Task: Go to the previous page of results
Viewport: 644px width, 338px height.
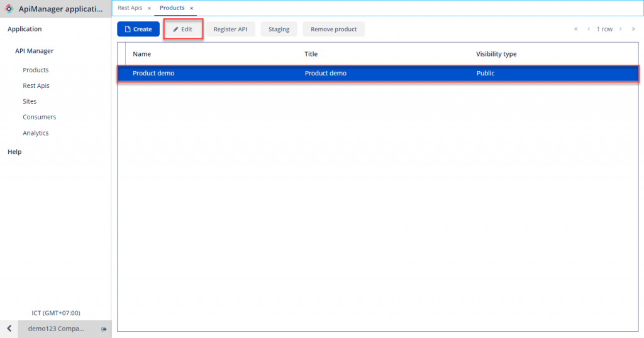Action: [x=589, y=29]
